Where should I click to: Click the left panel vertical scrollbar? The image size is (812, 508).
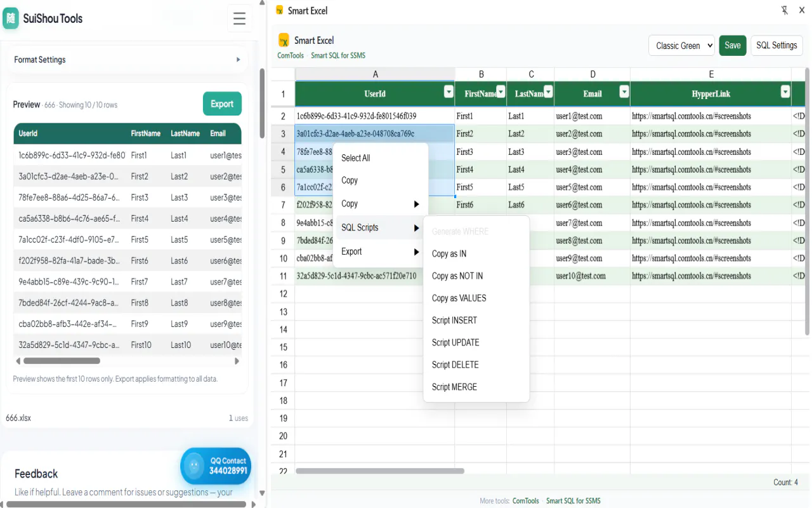(262, 103)
